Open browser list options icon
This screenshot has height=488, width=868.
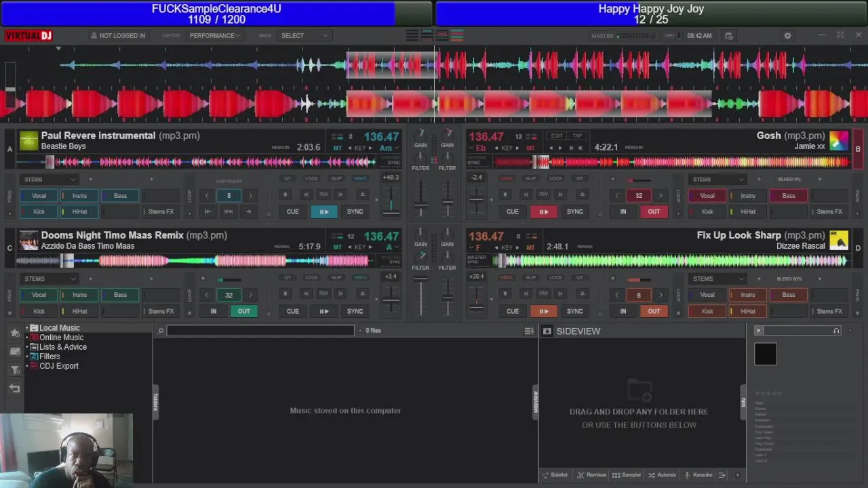529,331
